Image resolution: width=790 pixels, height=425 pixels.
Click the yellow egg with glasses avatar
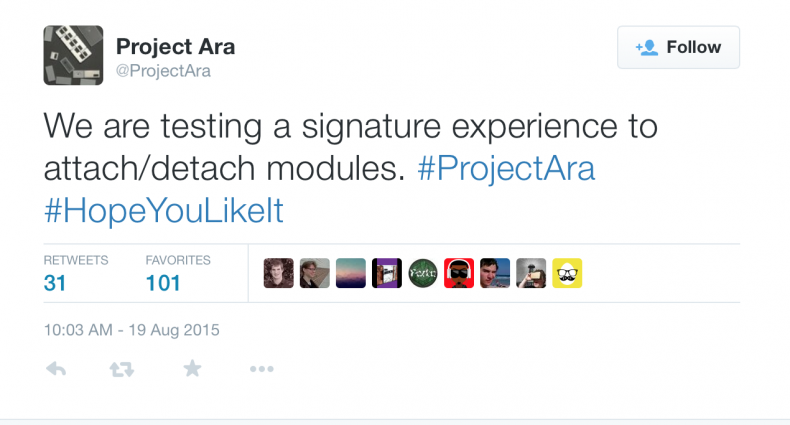(x=567, y=273)
